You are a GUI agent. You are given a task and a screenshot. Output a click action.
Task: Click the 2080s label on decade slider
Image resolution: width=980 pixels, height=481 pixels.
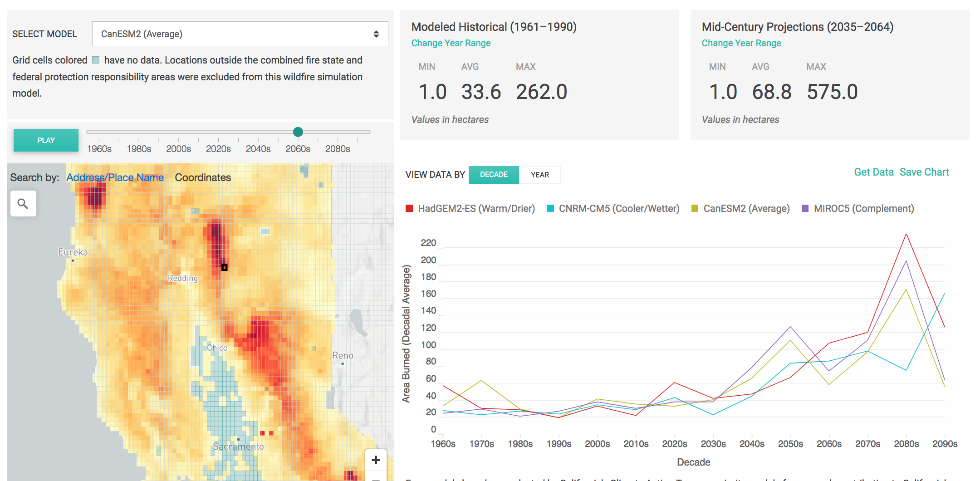point(338,149)
